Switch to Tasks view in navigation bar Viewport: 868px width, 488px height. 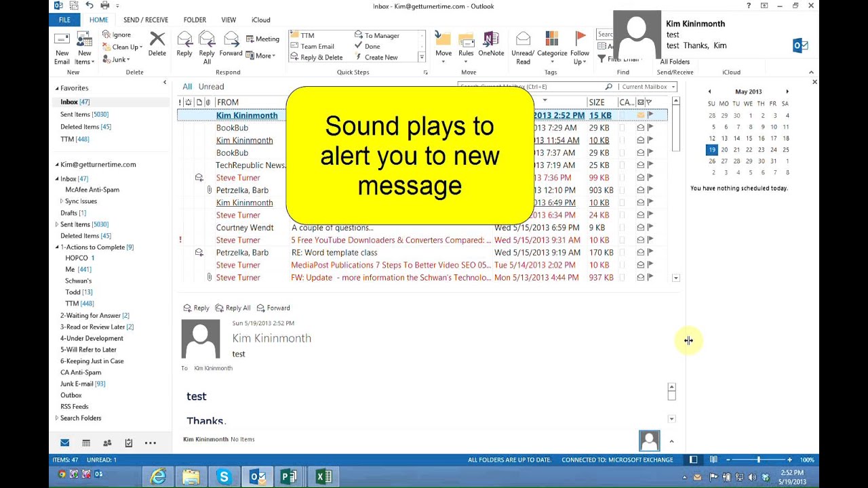[129, 443]
